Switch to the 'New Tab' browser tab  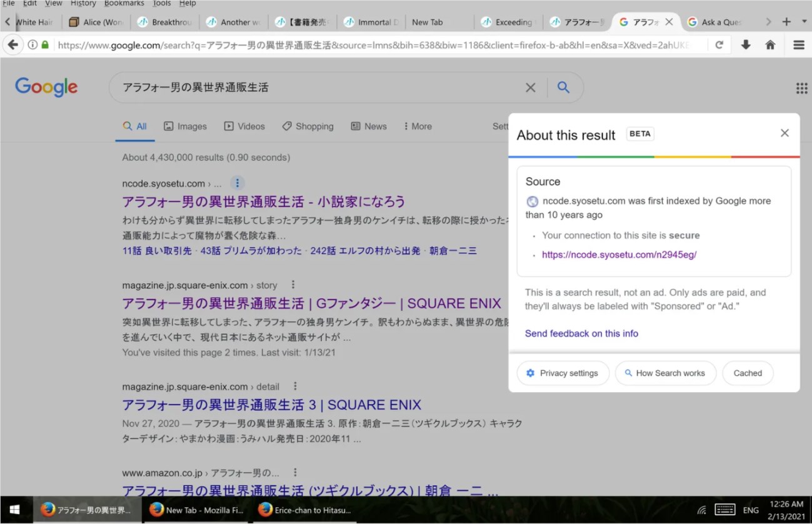click(440, 22)
